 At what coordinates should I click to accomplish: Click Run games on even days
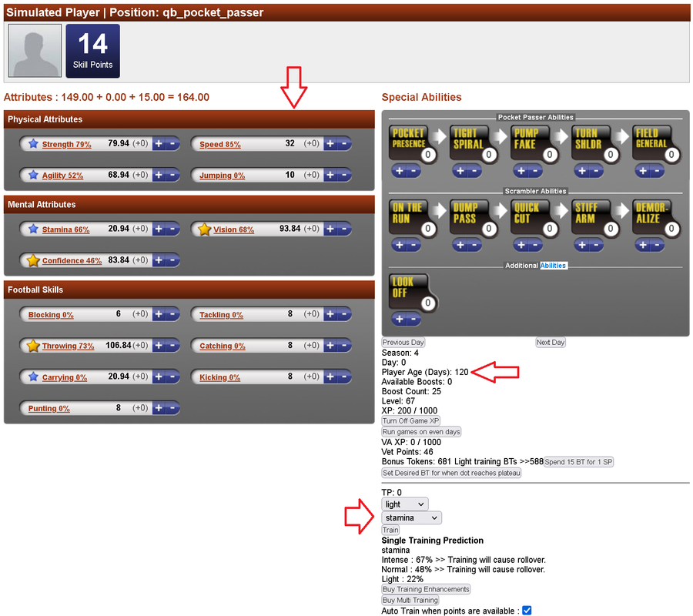click(x=421, y=432)
